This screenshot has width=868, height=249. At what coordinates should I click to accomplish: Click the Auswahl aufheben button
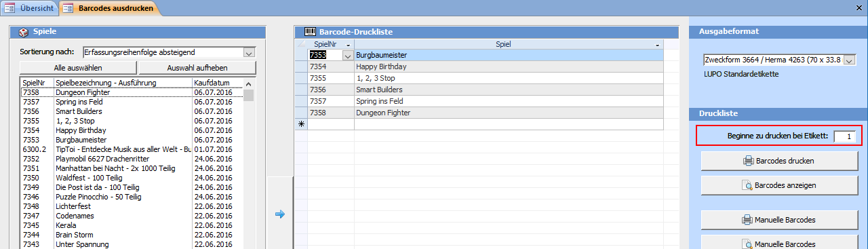(197, 68)
